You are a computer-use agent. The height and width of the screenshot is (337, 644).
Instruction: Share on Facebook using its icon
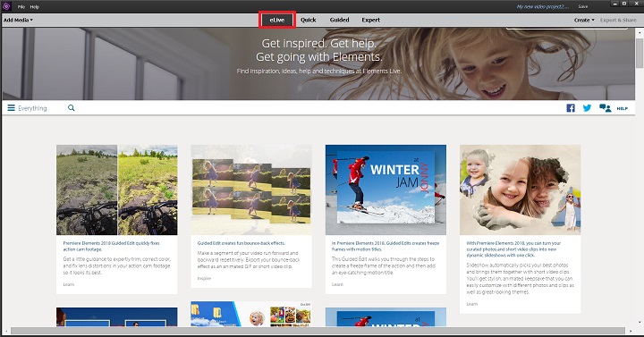tap(571, 108)
